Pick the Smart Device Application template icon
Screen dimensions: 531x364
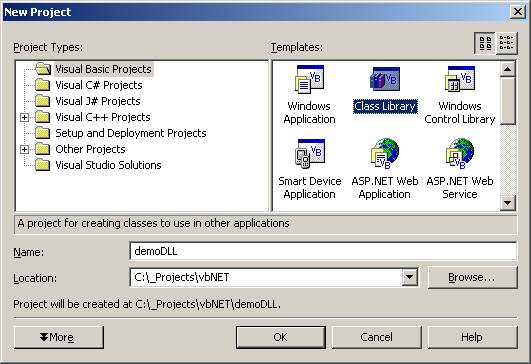tap(309, 153)
